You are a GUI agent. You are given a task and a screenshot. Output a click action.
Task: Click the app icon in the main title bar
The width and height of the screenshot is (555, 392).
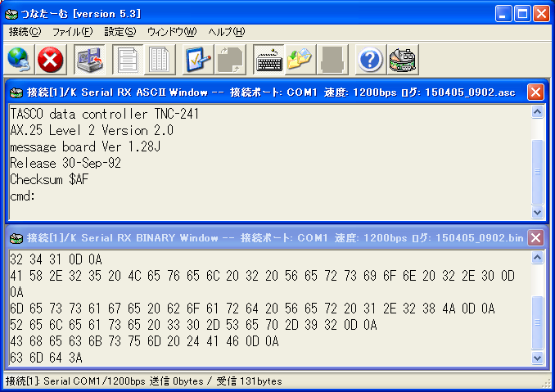(11, 14)
